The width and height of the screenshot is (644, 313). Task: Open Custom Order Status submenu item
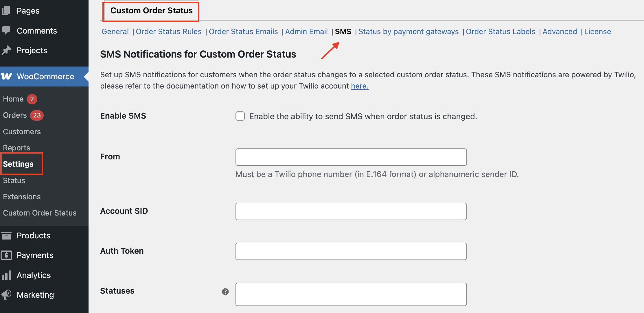tap(40, 213)
